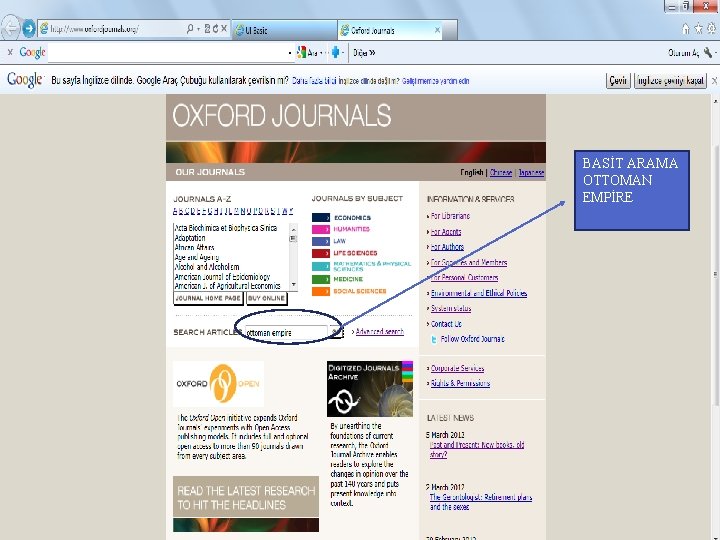Switch to the UI Basic tab
The image size is (720, 540).
284,30
